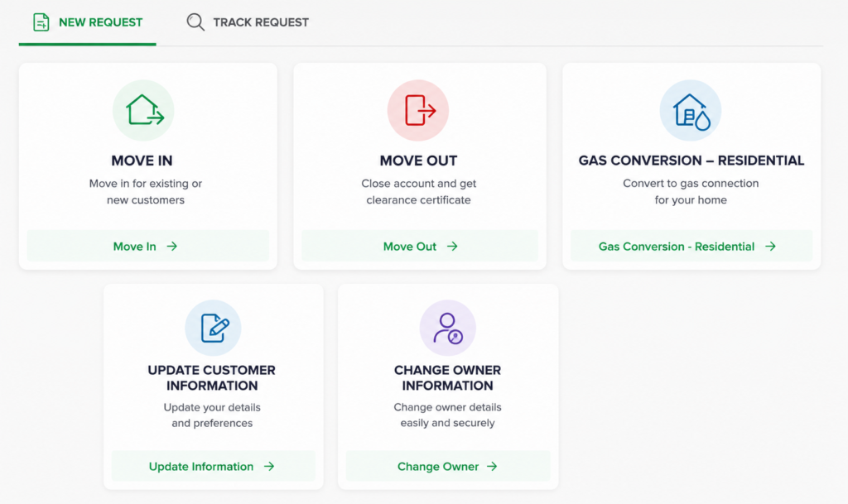Viewport: 848px width, 504px height.
Task: Click 'Close account and get clearance certificate' text
Action: coord(418,192)
